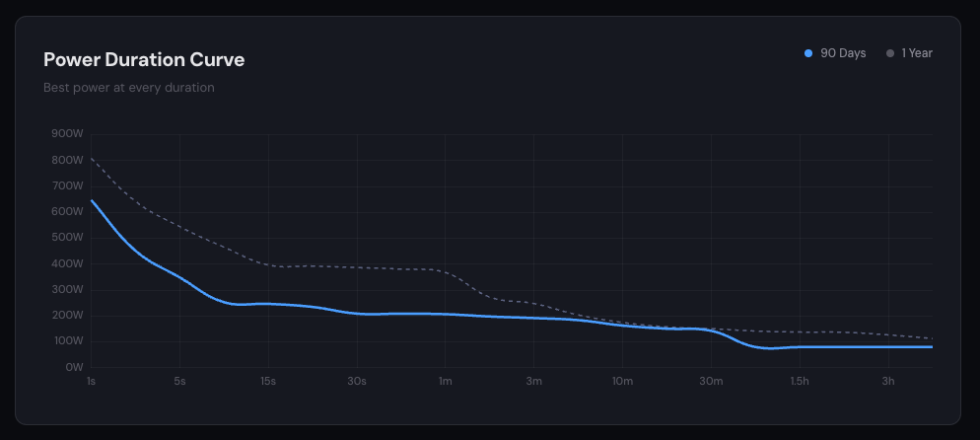Click the 100W y-axis label

click(67, 341)
